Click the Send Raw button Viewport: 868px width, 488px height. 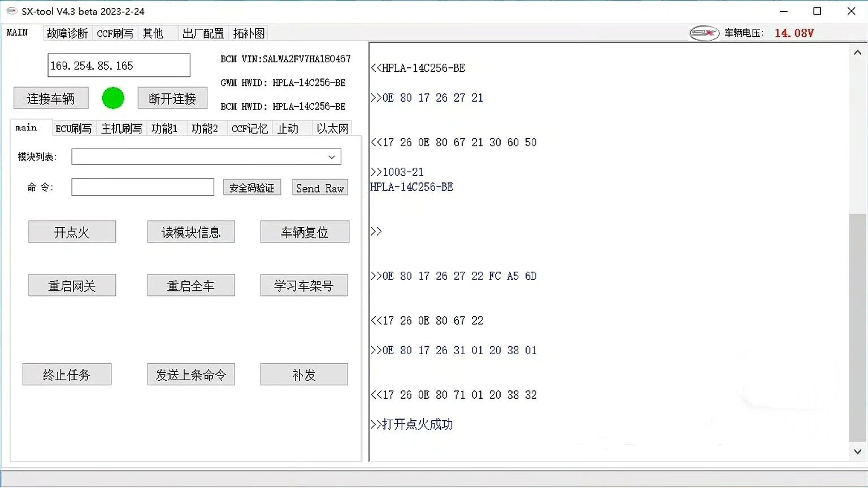pyautogui.click(x=320, y=188)
